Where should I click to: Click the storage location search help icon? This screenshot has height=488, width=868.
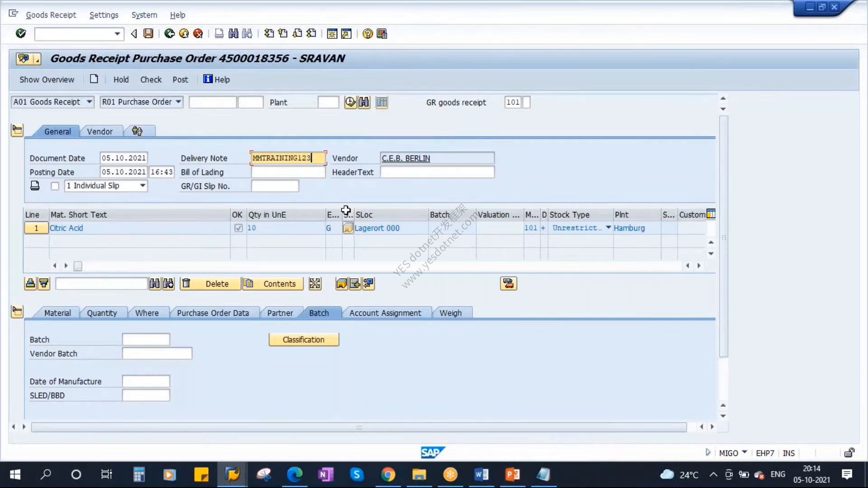pyautogui.click(x=347, y=228)
